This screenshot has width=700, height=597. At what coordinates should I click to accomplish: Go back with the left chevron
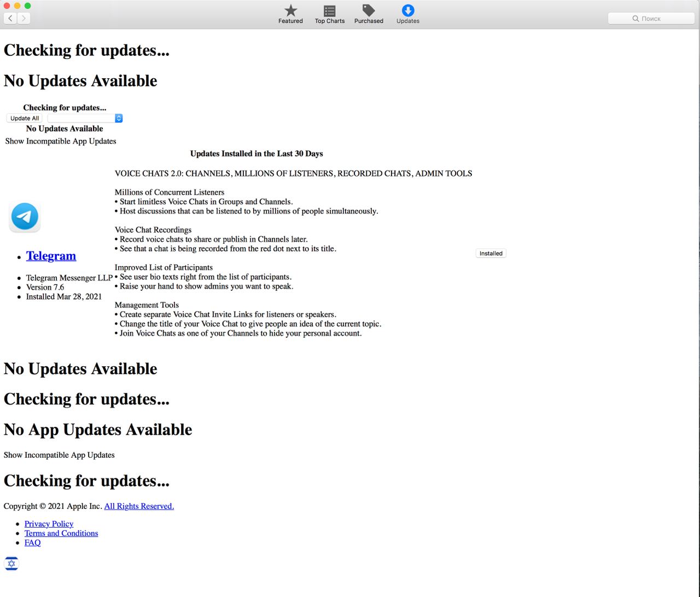[x=10, y=18]
